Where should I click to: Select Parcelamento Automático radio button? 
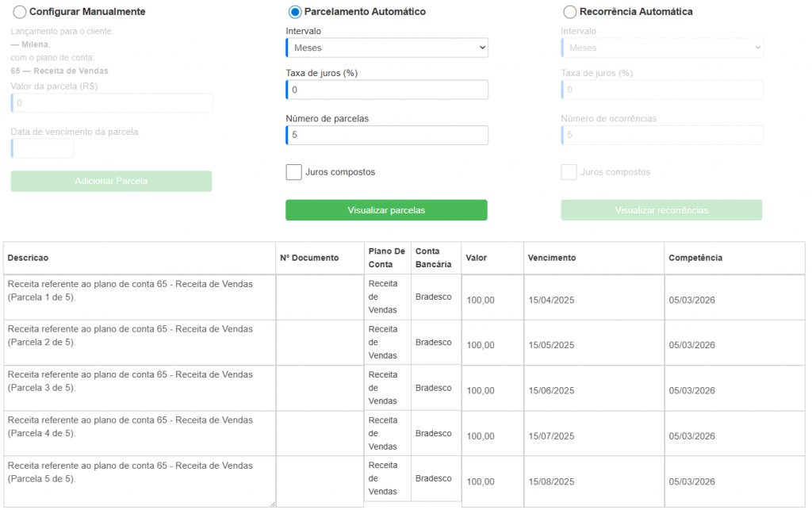295,12
